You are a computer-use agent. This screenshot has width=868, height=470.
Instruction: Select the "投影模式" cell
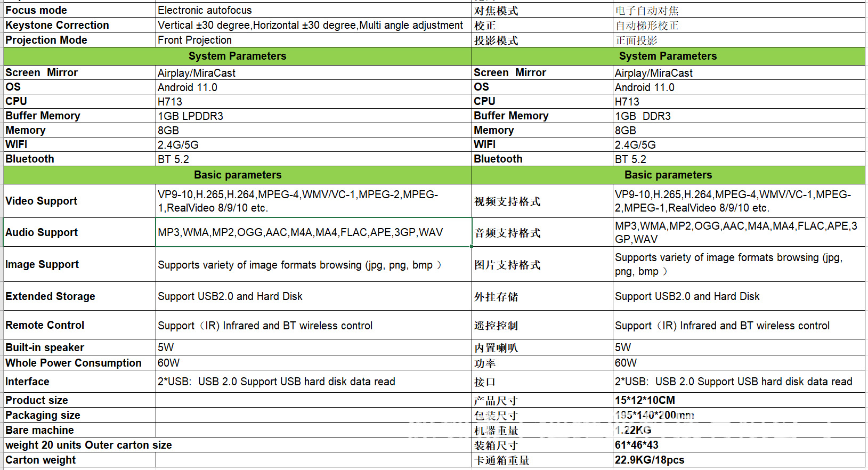[x=542, y=40]
